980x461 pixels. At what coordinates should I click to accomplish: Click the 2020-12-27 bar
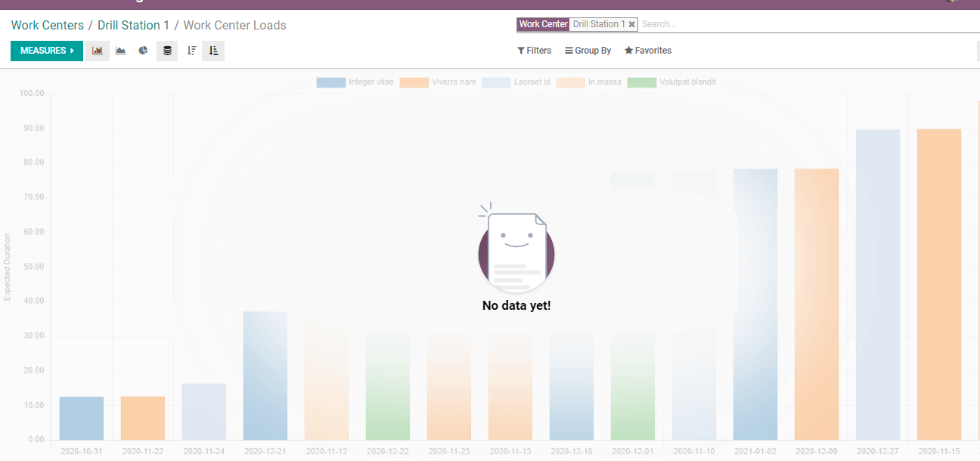878,285
